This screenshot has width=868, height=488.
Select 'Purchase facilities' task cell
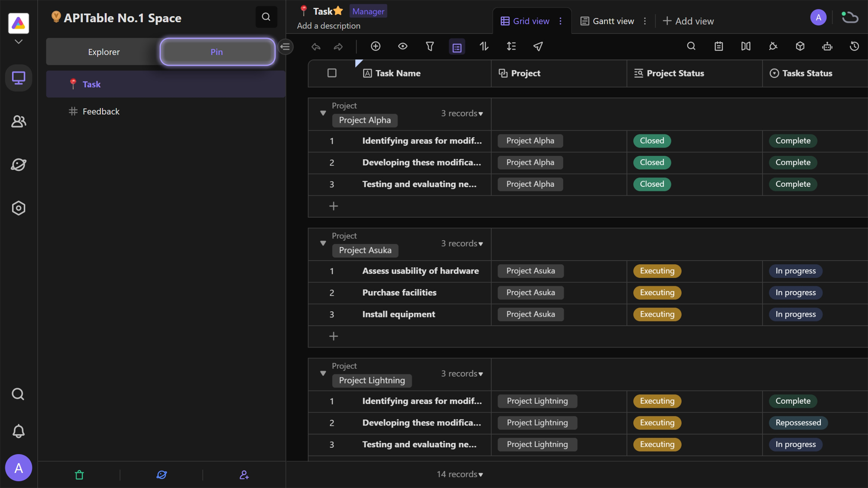click(424, 293)
